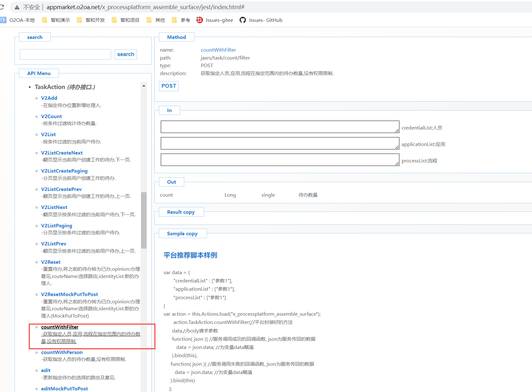Open the 其他 bookmark folder
Screen dimensions: 532x392
156,20
